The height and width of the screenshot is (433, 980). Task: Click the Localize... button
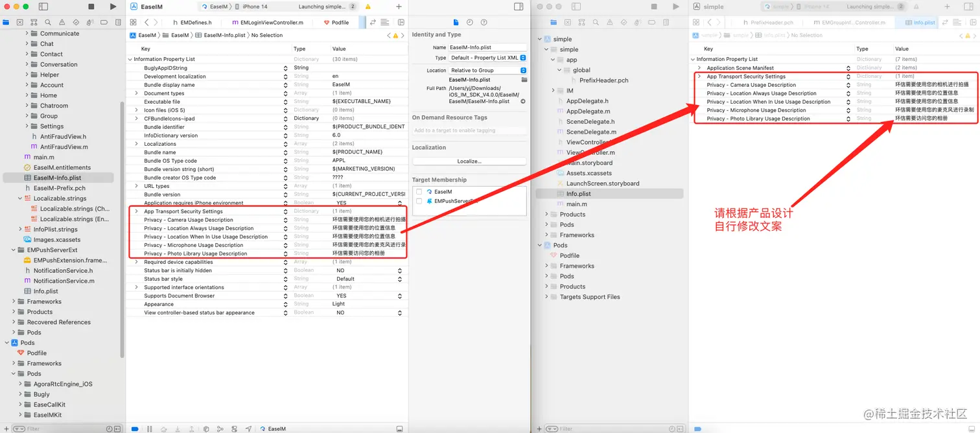[469, 161]
